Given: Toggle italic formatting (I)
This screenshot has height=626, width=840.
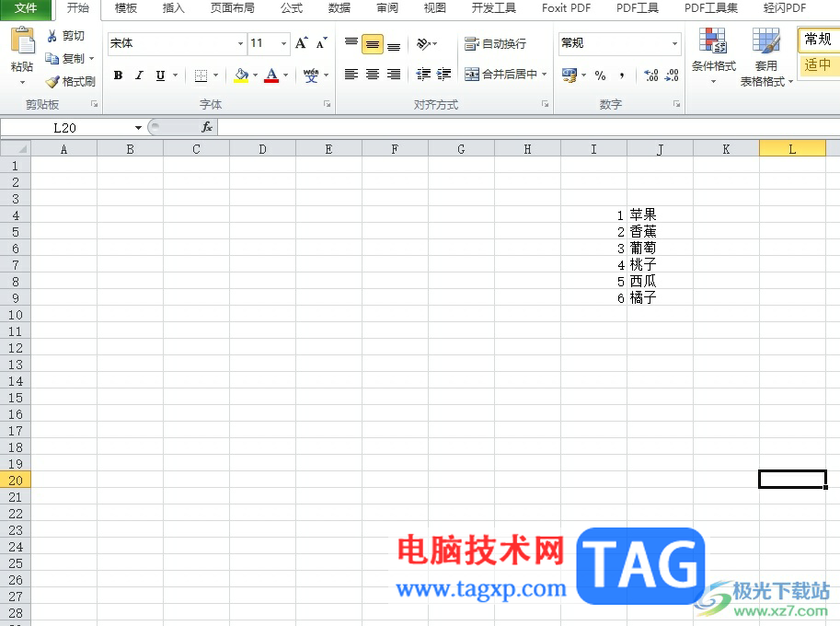Looking at the screenshot, I should [139, 75].
